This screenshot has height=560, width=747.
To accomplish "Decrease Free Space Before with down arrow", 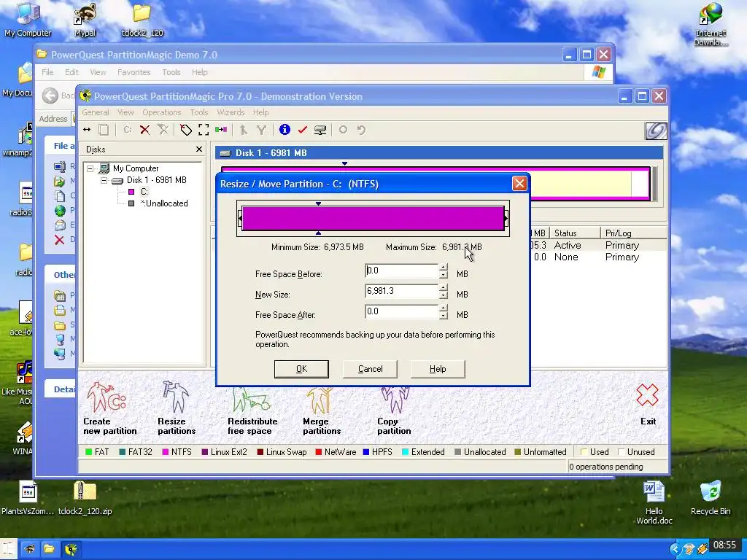I will point(444,275).
